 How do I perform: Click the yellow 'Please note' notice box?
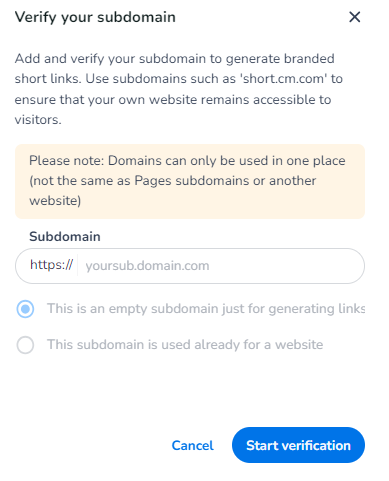[x=190, y=181]
